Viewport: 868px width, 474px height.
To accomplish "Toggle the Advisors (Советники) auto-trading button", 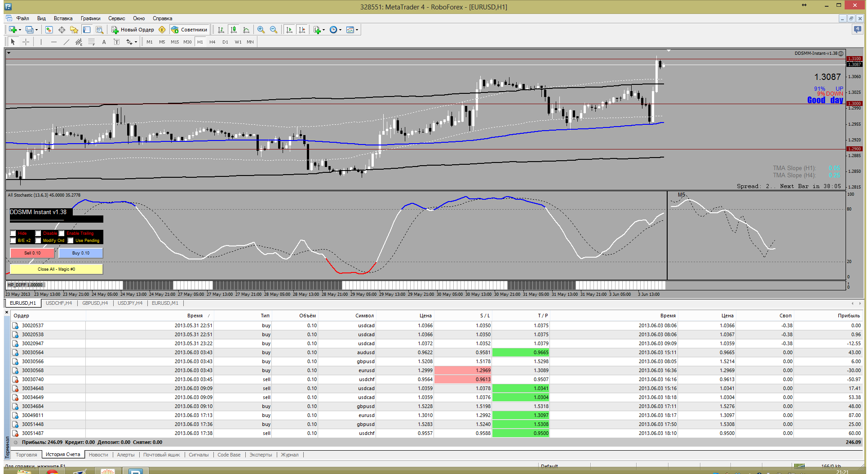I will coord(189,30).
